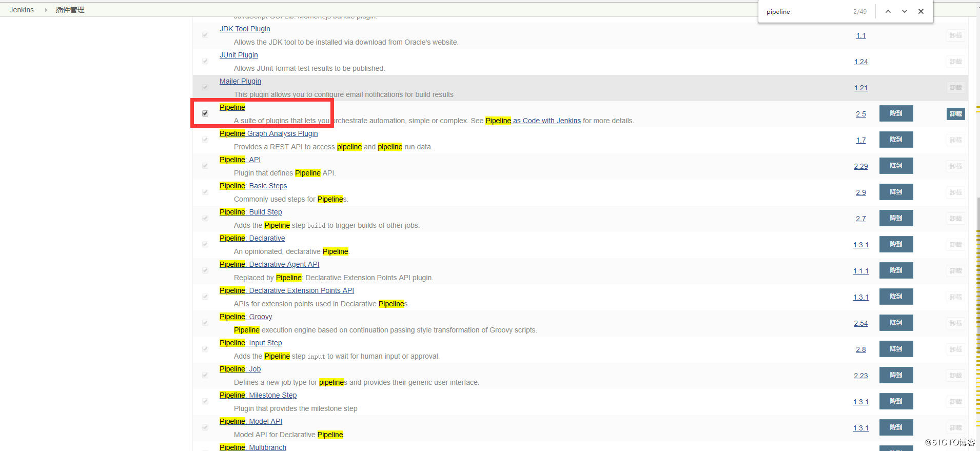The width and height of the screenshot is (980, 451).
Task: Expand the Jenkins breadcrumb arrow
Action: point(46,10)
